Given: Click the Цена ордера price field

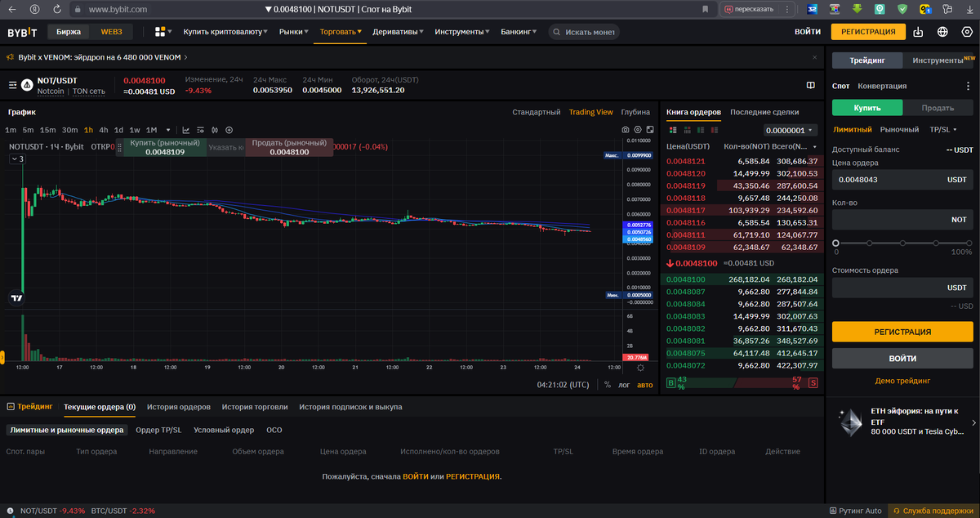Looking at the screenshot, I should [902, 180].
